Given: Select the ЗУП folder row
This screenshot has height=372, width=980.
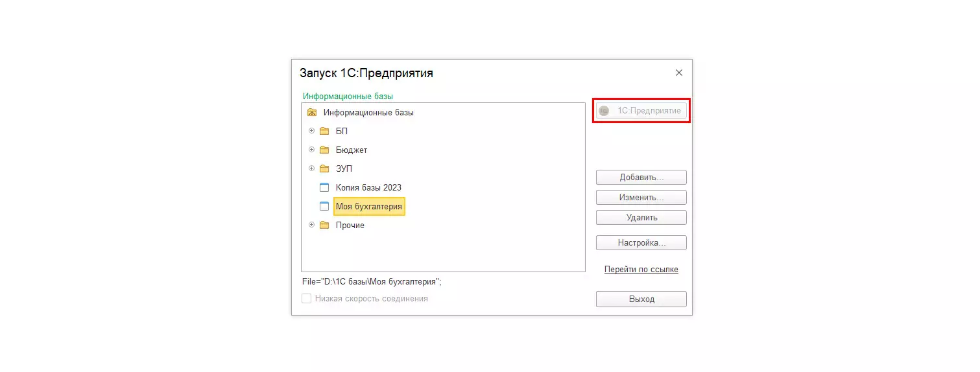Looking at the screenshot, I should point(344,169).
